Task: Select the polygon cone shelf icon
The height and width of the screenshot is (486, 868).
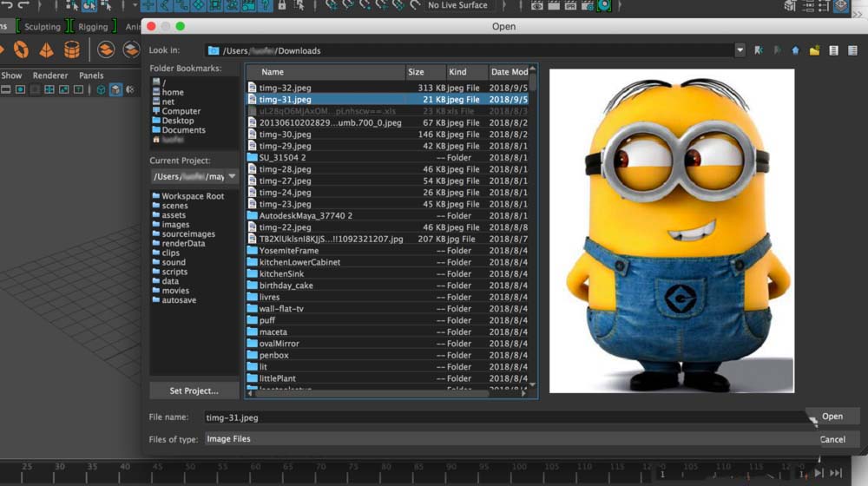Action: pyautogui.click(x=46, y=50)
